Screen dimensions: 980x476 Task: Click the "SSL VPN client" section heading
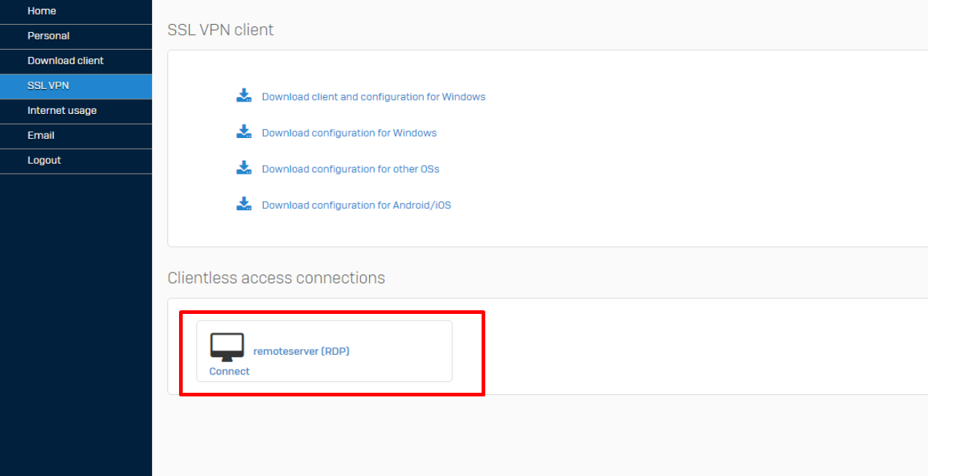[x=221, y=30]
